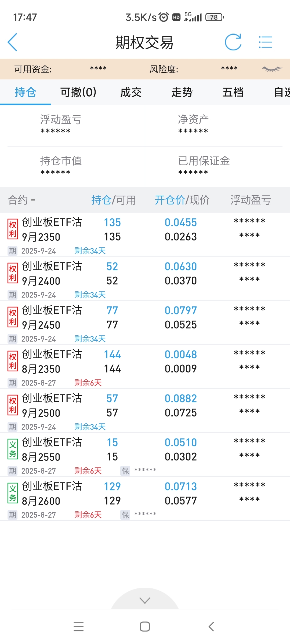The width and height of the screenshot is (290, 644).
Task: Select the 8月2350 position expiring 2025-8-27
Action: (x=145, y=366)
